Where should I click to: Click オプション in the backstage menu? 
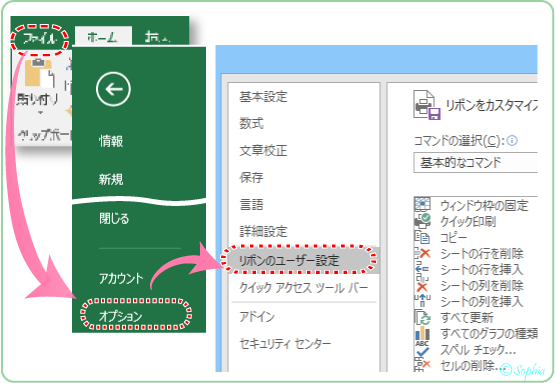121,316
